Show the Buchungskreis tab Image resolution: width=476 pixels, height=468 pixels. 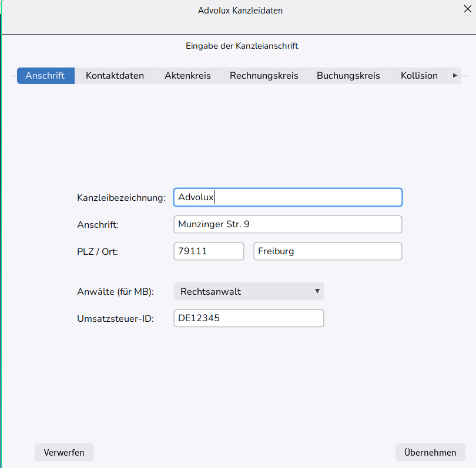(x=348, y=76)
